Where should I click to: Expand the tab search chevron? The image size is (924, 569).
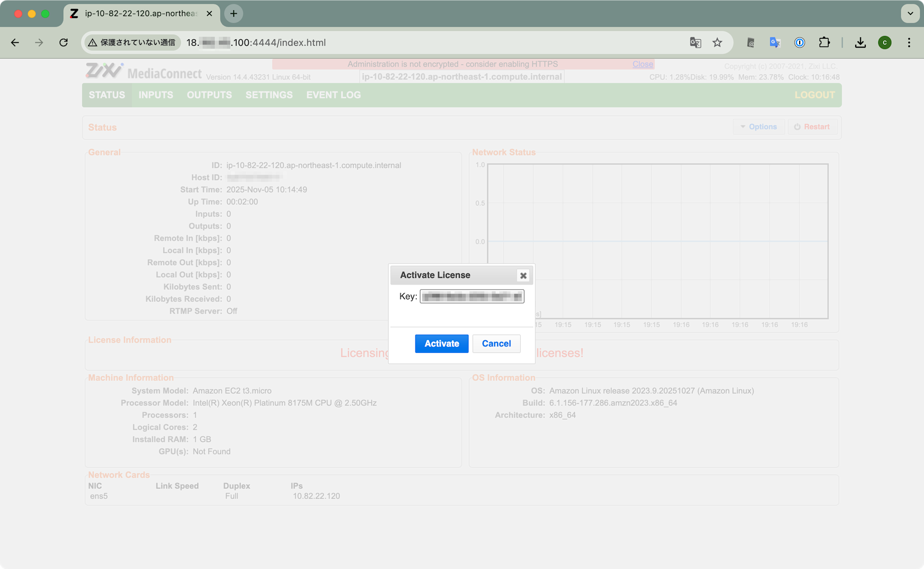(x=910, y=13)
